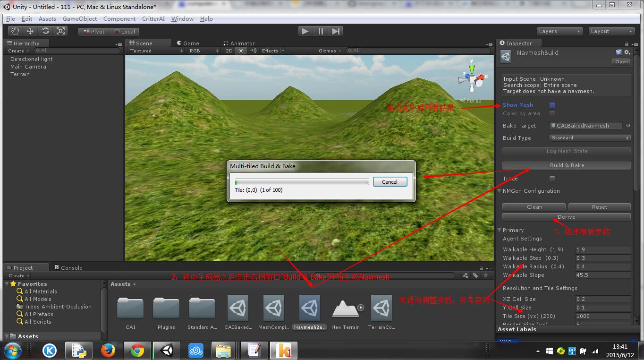Open the Gizmos dropdown
Image resolution: width=644 pixels, height=360 pixels.
(330, 51)
